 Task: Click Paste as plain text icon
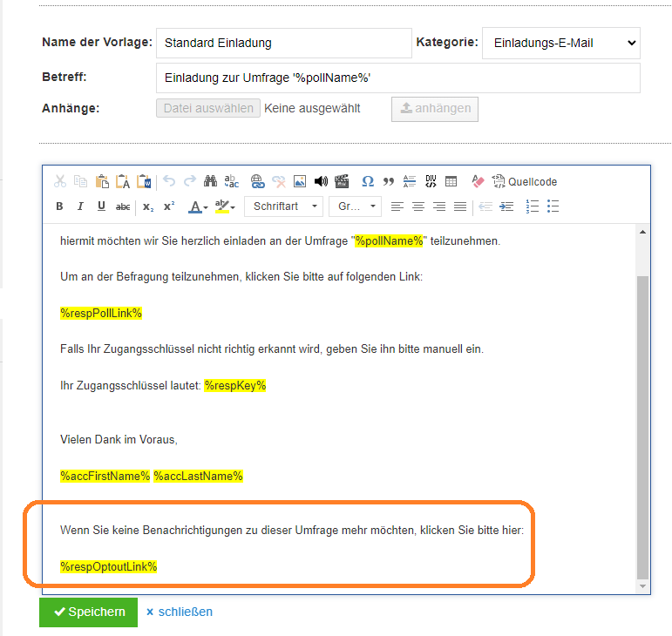click(123, 181)
